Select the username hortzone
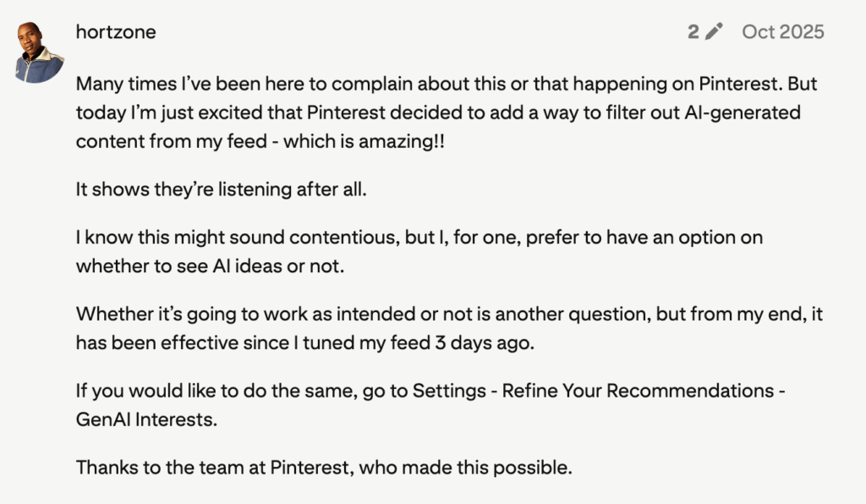Screen dimensions: 866x504 [115, 31]
